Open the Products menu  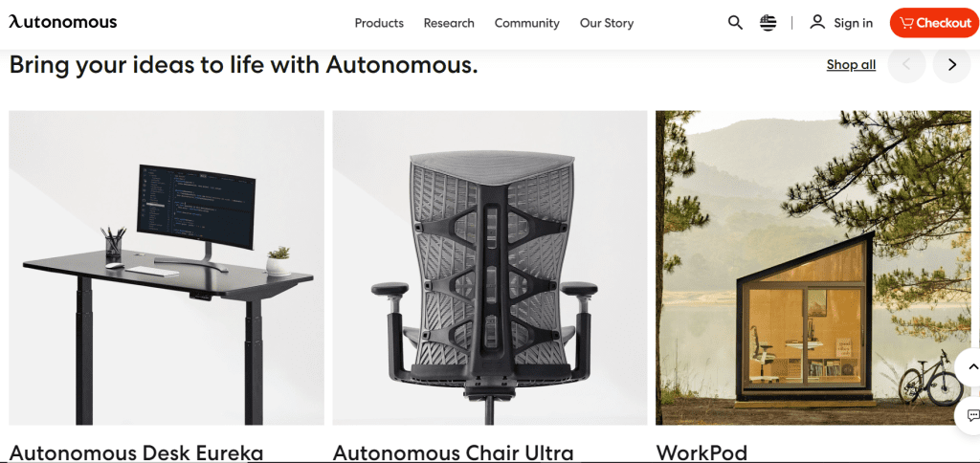pos(379,23)
